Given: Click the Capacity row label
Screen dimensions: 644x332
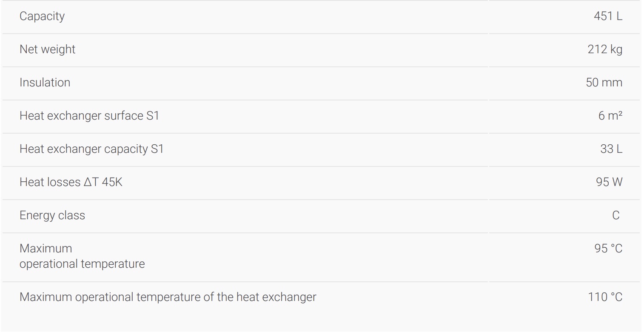Looking at the screenshot, I should pos(42,16).
